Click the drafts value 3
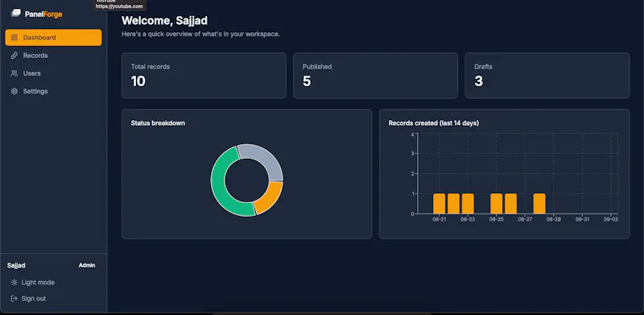The height and width of the screenshot is (315, 644). (x=478, y=81)
